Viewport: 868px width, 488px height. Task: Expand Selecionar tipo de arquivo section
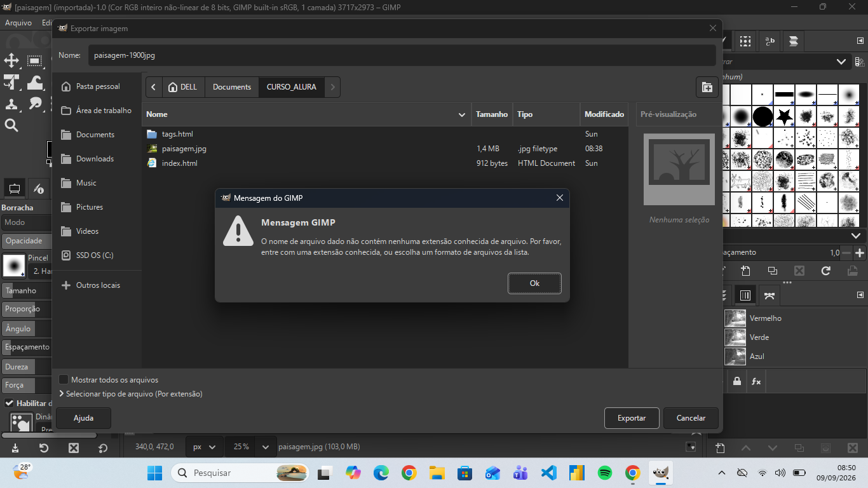click(131, 394)
